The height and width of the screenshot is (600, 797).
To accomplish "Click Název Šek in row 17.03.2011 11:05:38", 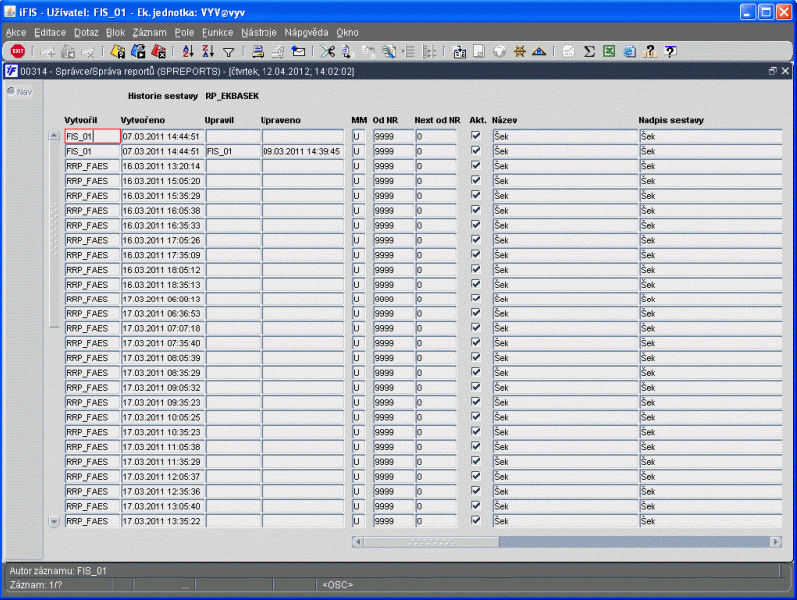I will click(x=565, y=447).
